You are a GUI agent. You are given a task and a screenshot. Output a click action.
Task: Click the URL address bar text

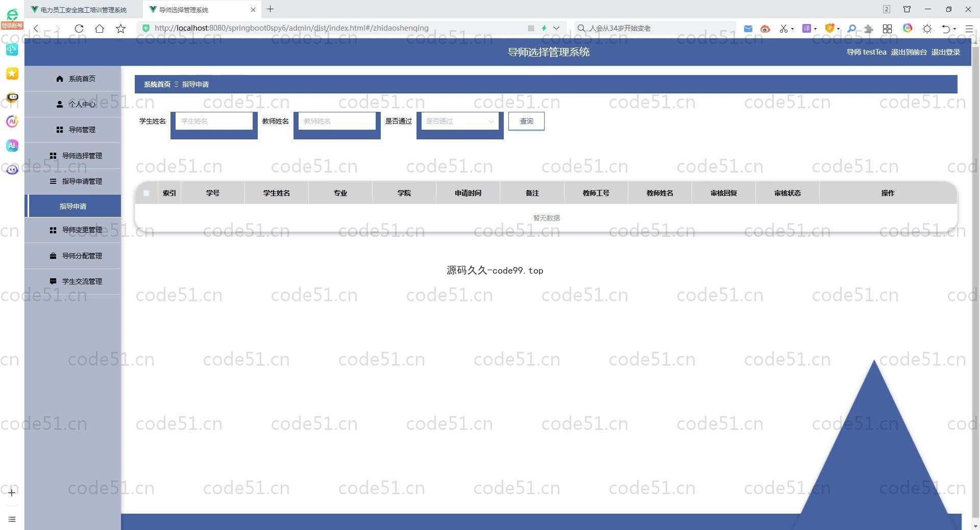click(x=291, y=28)
